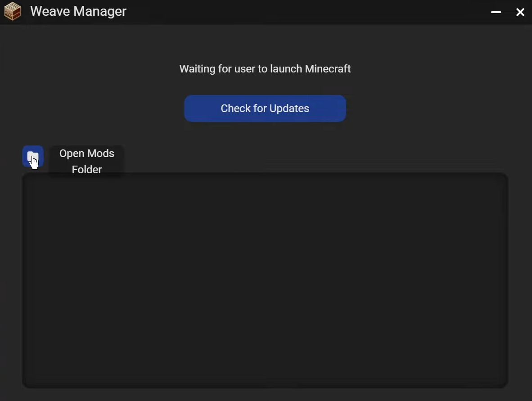The height and width of the screenshot is (401, 532).
Task: Click inside the empty mods list panel
Action: coord(265,280)
